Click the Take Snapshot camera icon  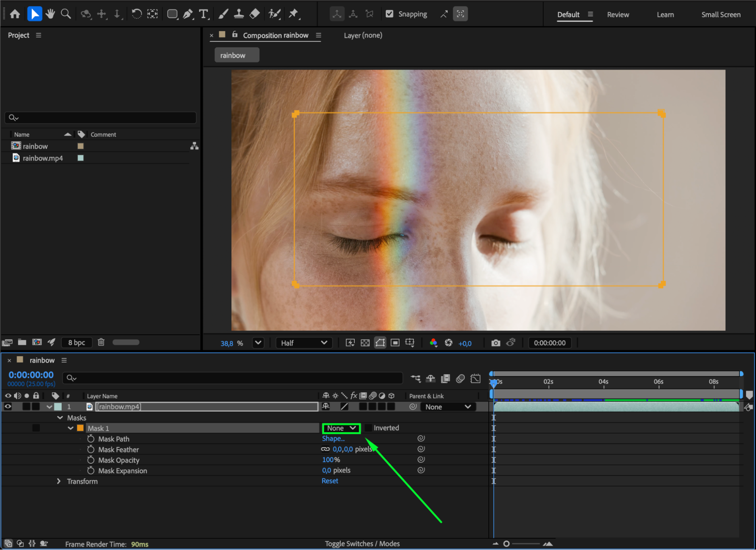(495, 343)
